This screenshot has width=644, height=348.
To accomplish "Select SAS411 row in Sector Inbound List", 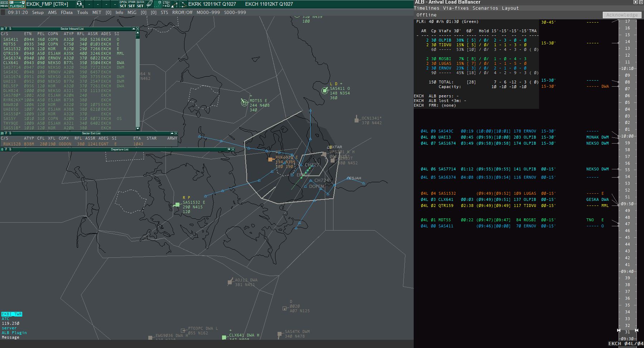I will tap(11, 40).
